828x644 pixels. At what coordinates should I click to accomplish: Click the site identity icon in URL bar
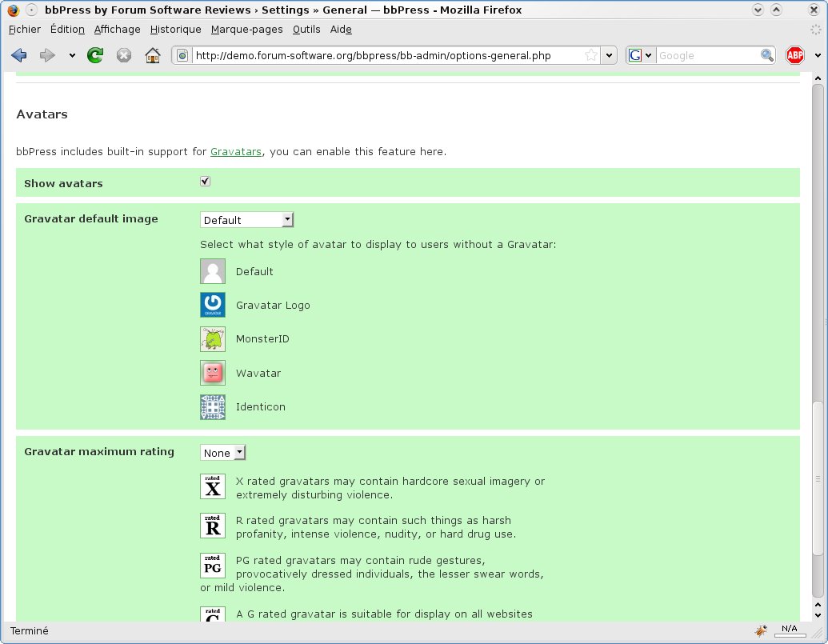(182, 55)
